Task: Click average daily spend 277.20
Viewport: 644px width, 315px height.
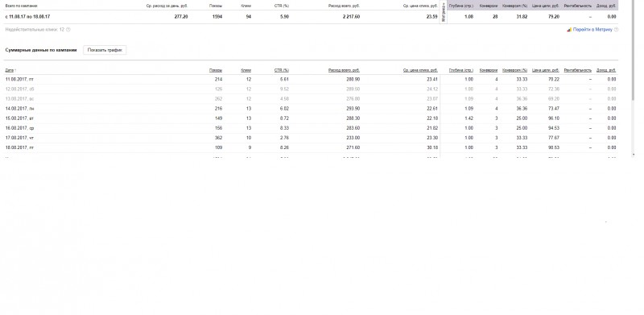Action: [x=181, y=17]
